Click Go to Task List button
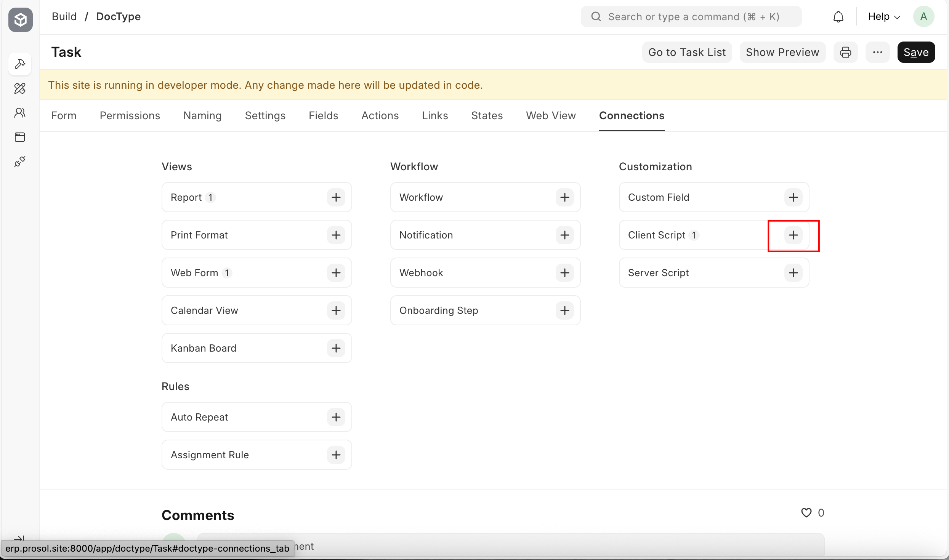 click(687, 52)
